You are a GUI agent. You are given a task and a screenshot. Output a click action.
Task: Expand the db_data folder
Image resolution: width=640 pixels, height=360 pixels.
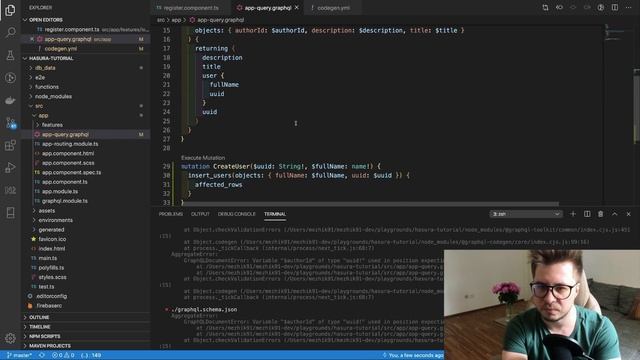coord(45,68)
